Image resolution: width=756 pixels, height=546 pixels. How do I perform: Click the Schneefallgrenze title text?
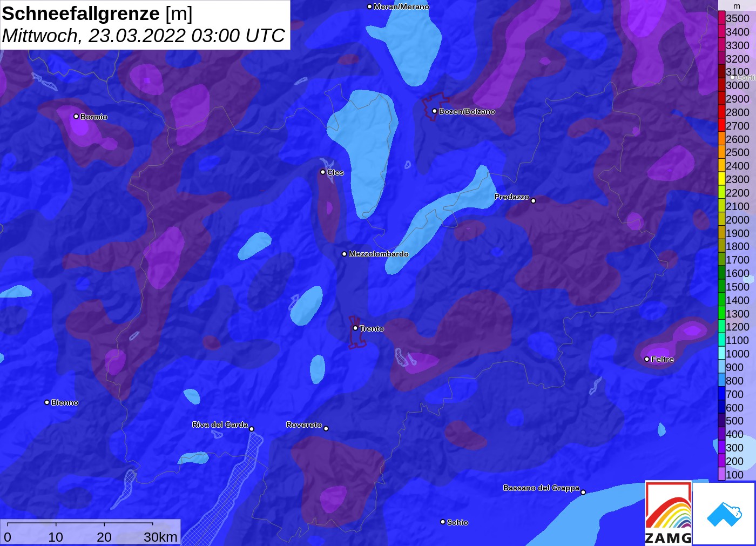[x=81, y=14]
